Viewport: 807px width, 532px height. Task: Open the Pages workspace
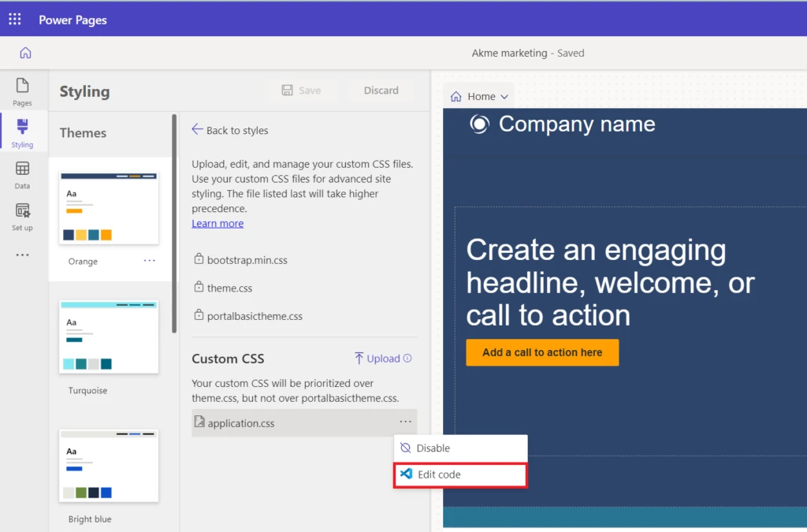point(22,91)
